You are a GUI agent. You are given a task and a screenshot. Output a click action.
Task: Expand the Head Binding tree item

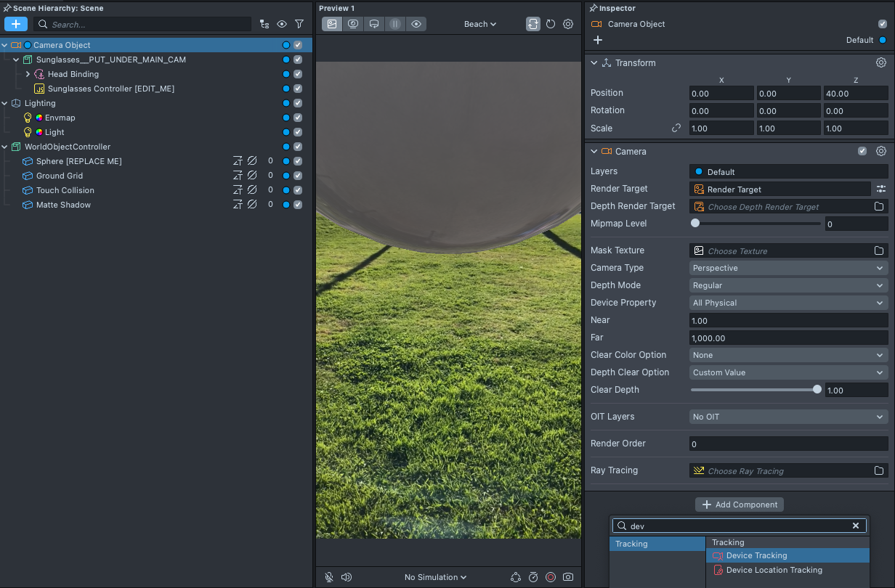point(28,74)
